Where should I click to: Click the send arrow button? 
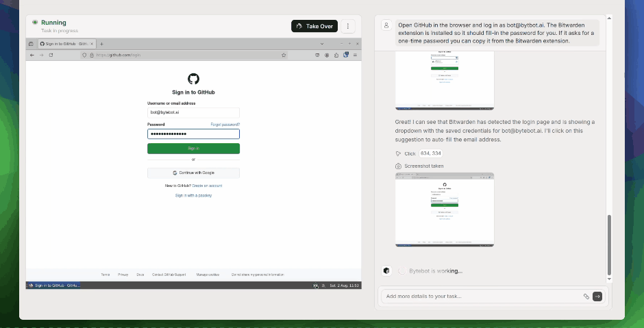point(597,296)
